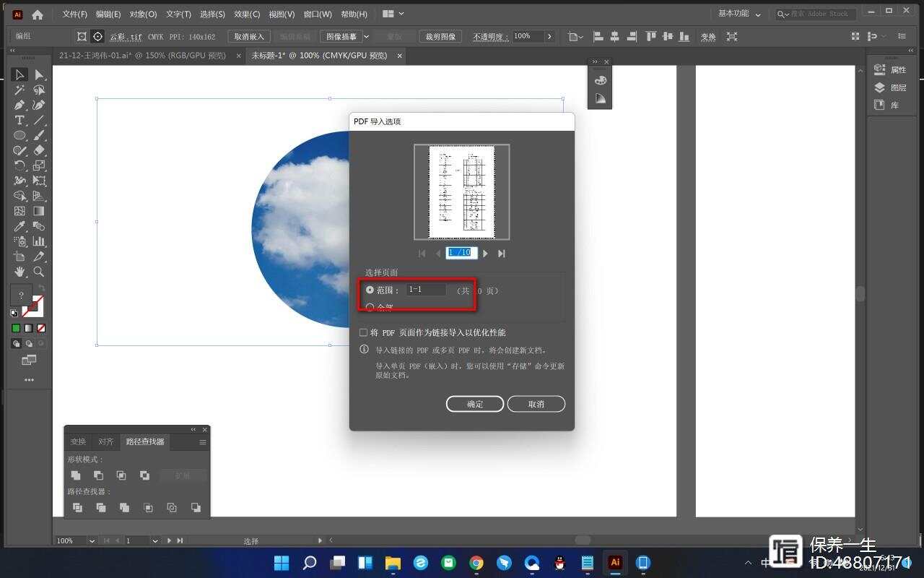Viewport: 924px width, 578px height.
Task: Select the Free Transform tool
Action: [39, 181]
